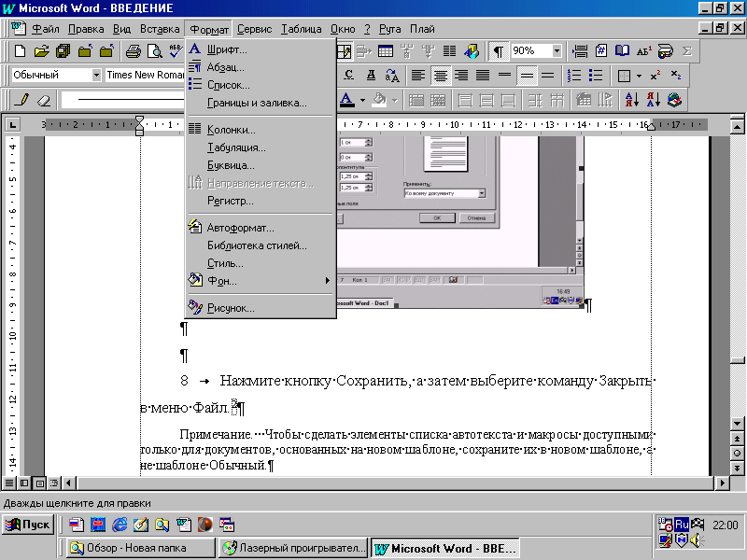747x560 pixels.
Task: Click the horizontal scrollbar right arrow
Action: click(x=722, y=483)
